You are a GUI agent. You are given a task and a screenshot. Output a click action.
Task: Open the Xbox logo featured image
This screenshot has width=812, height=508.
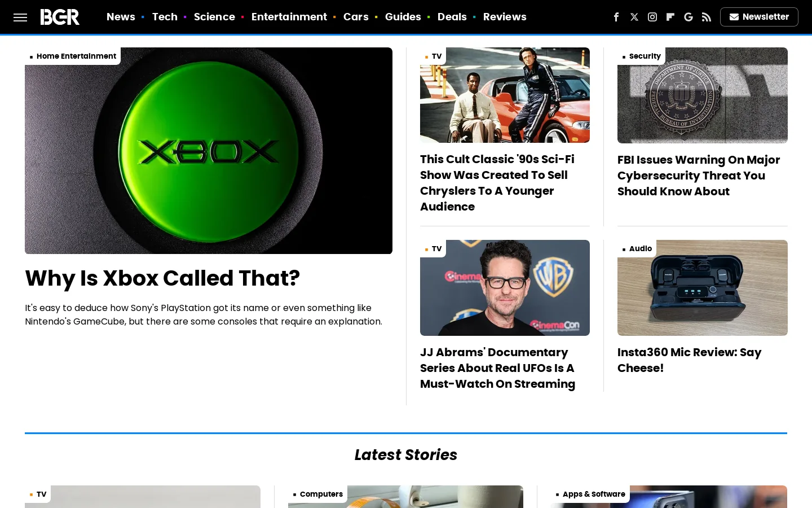tap(209, 151)
